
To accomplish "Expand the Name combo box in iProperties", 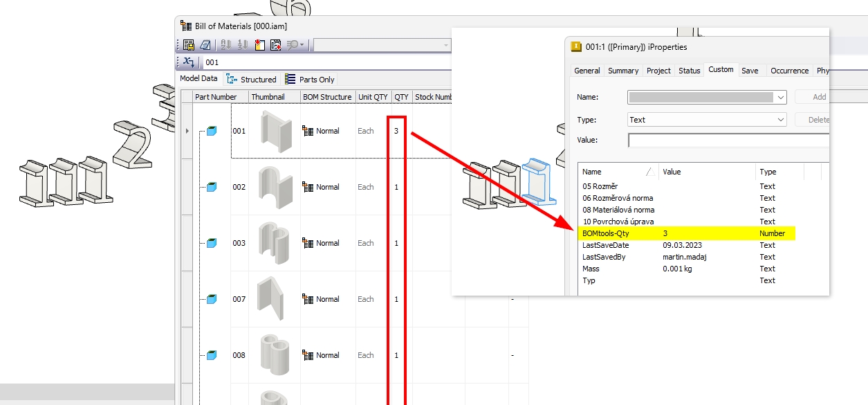I will tap(781, 98).
